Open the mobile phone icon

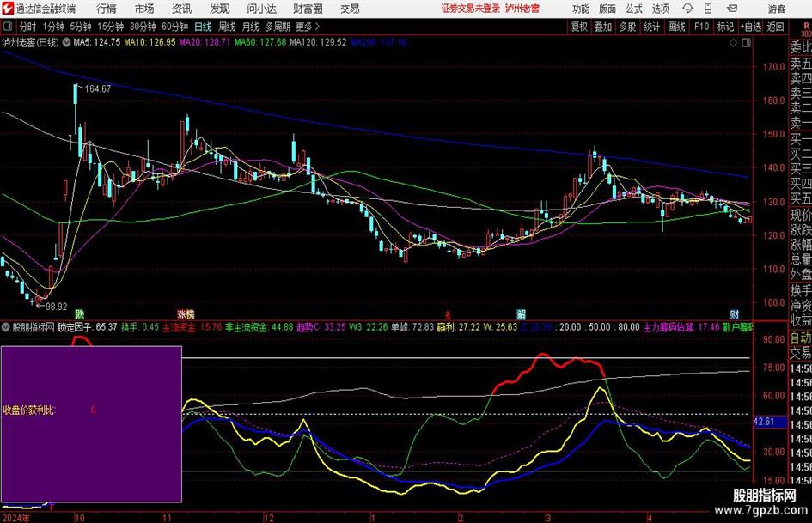click(x=708, y=9)
